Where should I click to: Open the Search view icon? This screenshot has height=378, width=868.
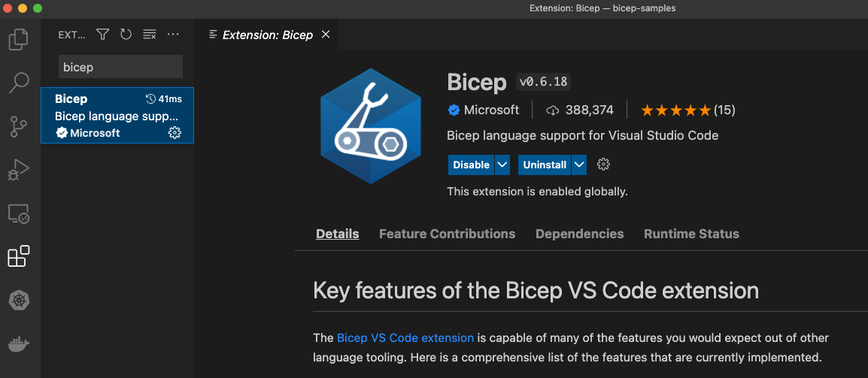19,83
